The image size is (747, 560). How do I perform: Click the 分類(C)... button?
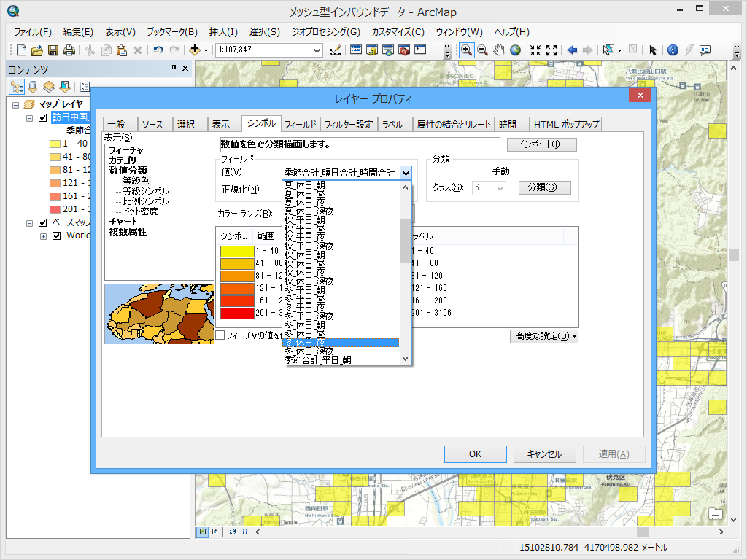click(x=544, y=187)
